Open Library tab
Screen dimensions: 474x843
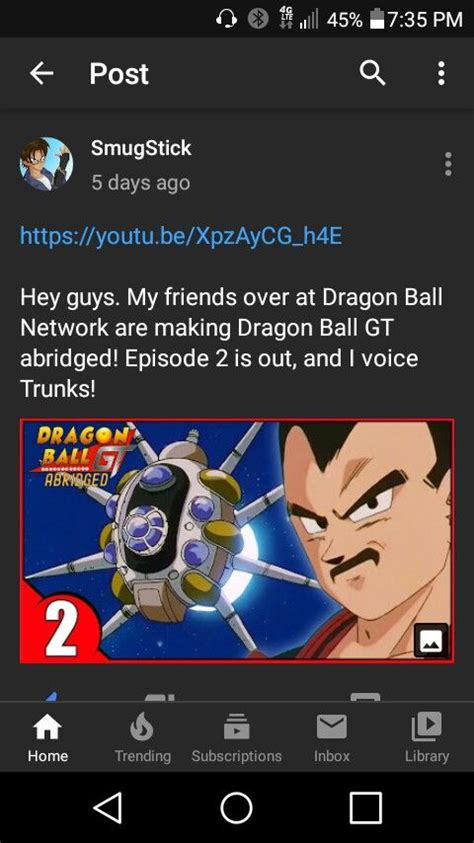[427, 737]
